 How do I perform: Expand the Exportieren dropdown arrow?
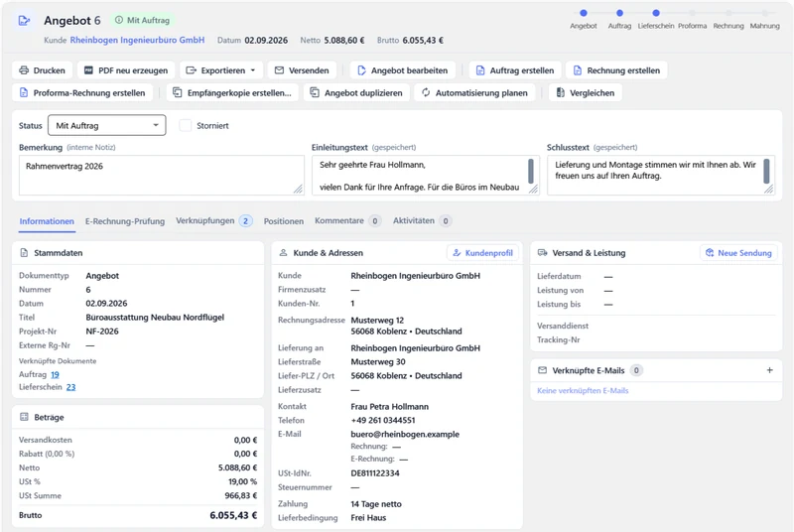[x=253, y=70]
